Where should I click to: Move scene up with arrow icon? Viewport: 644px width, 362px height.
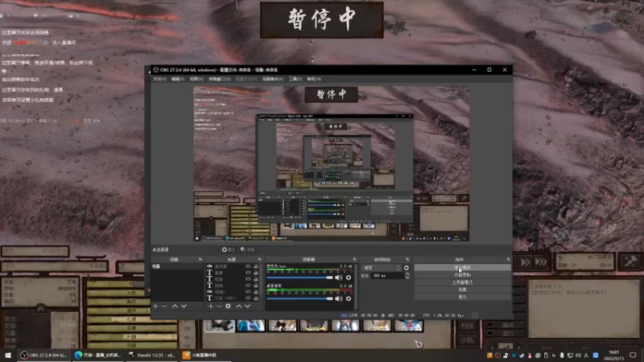point(175,306)
